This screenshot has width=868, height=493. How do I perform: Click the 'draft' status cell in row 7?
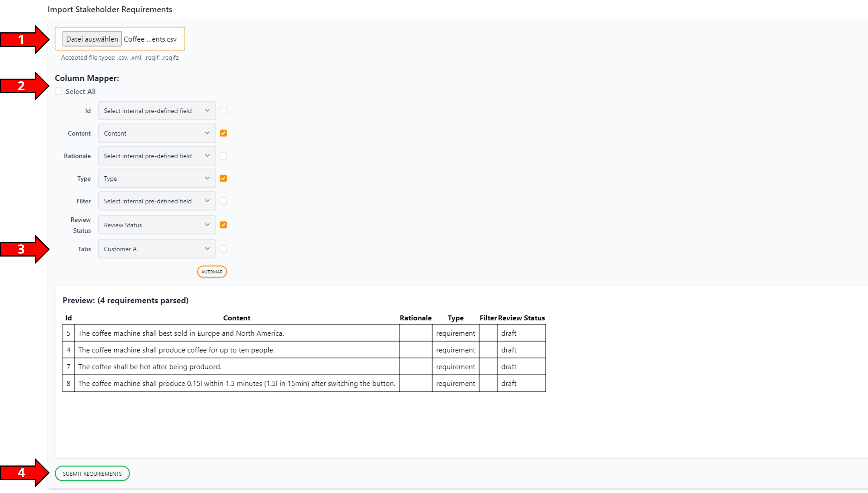click(x=521, y=367)
